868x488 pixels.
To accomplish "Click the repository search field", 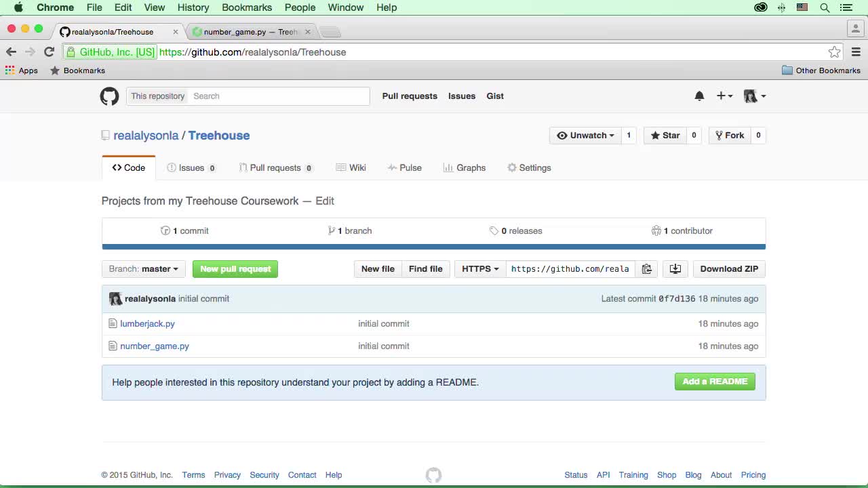I will [x=278, y=96].
